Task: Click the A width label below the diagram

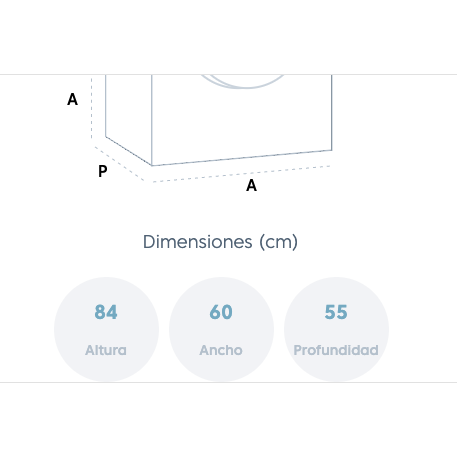Action: pos(251,185)
